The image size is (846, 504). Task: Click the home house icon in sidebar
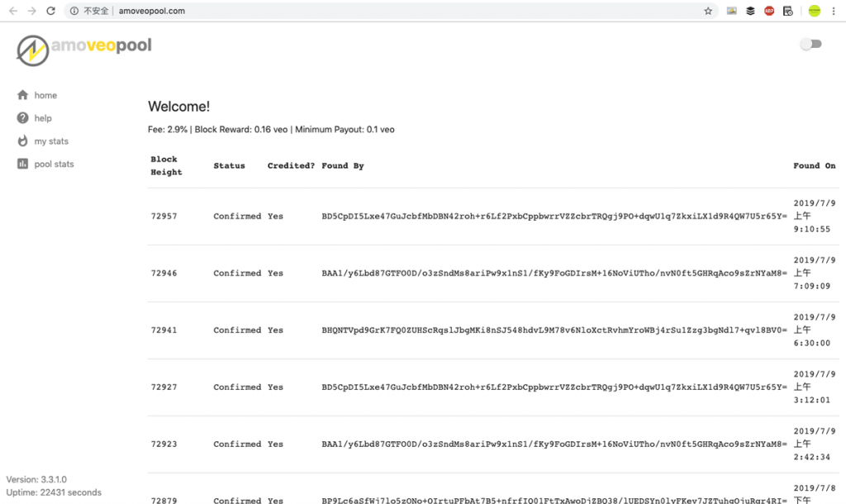(x=23, y=95)
